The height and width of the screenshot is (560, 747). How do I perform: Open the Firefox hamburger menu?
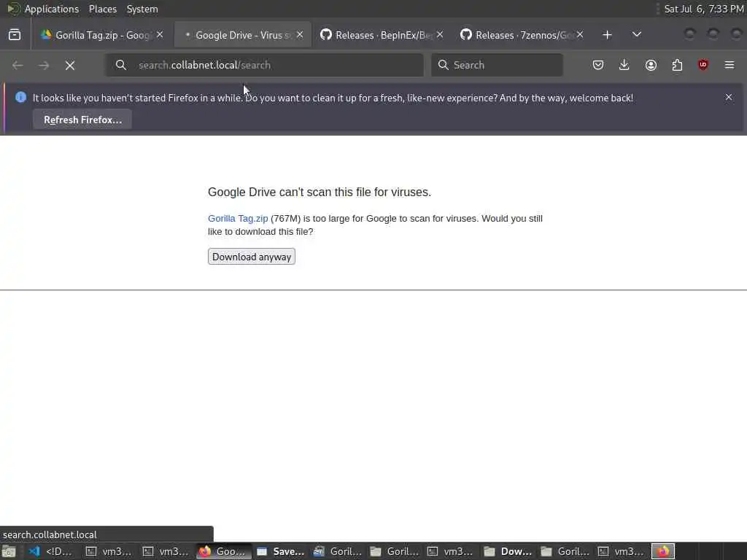(729, 65)
